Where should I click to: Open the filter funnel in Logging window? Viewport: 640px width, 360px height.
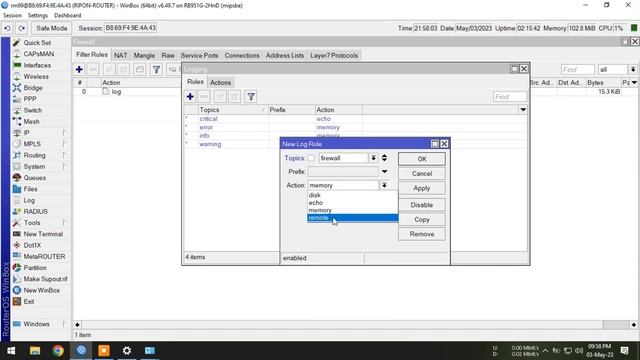(x=251, y=97)
